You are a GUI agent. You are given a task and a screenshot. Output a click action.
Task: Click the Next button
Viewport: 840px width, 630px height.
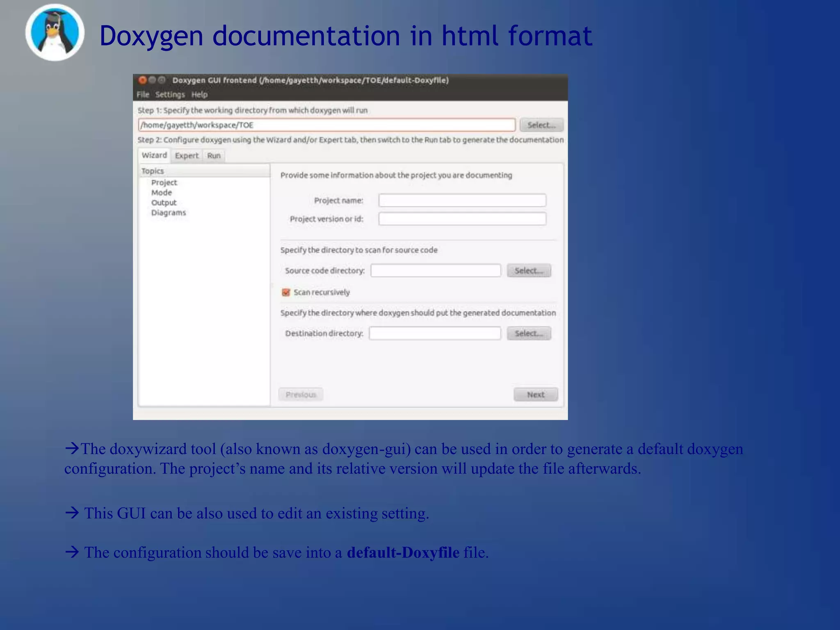point(536,394)
